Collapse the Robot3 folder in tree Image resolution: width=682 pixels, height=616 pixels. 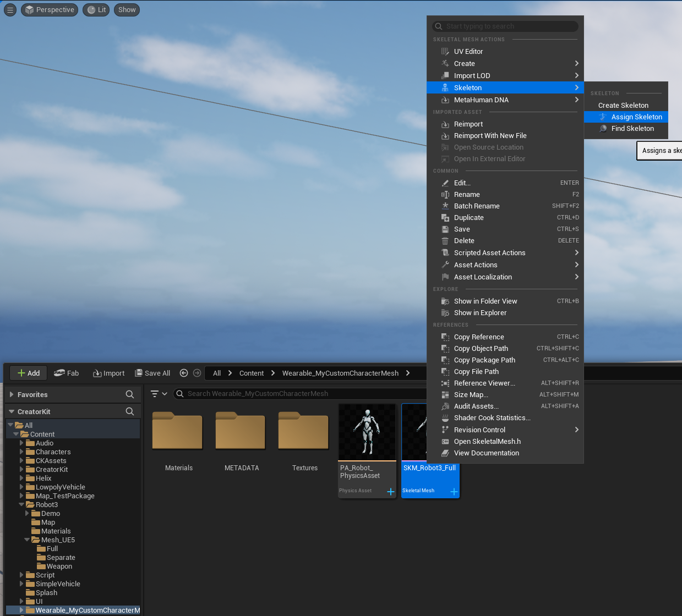pyautogui.click(x=22, y=504)
